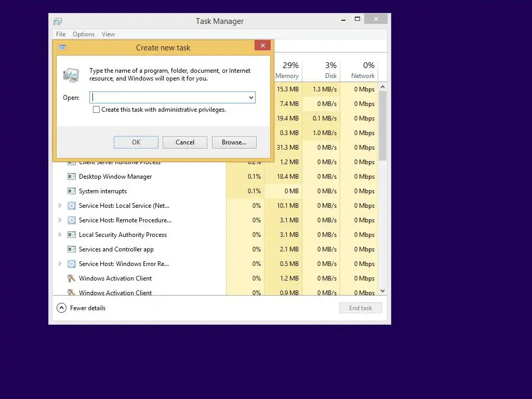Click the 31.3 MB memory cell

(288, 148)
